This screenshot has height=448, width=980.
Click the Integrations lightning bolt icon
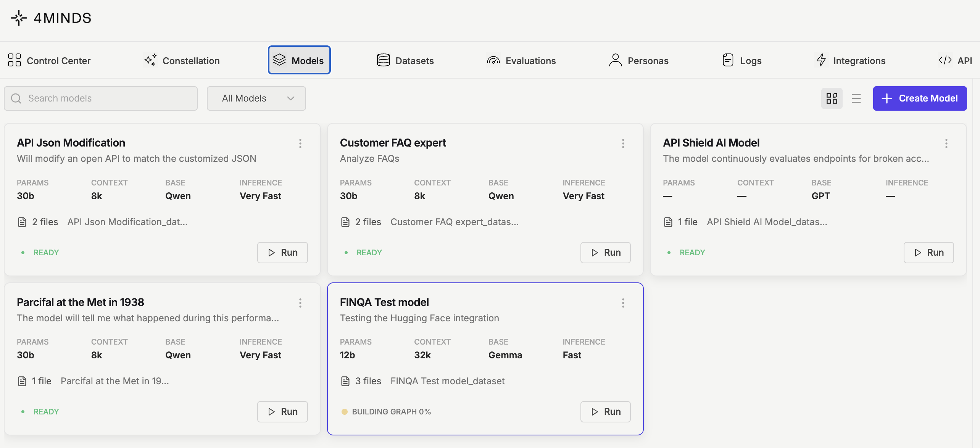(821, 60)
